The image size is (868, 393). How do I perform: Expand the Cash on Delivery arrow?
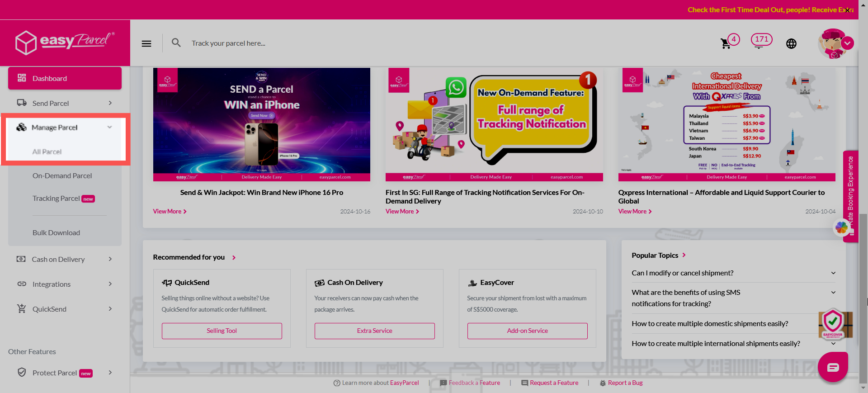(x=110, y=259)
